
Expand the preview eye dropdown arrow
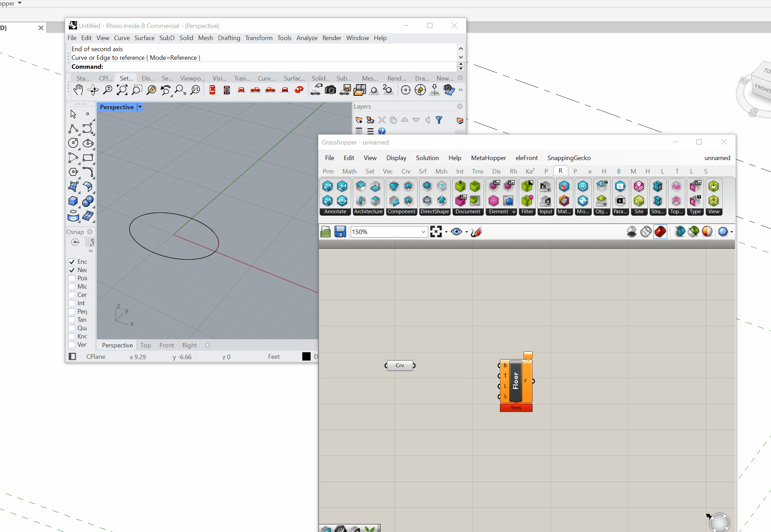click(x=467, y=232)
